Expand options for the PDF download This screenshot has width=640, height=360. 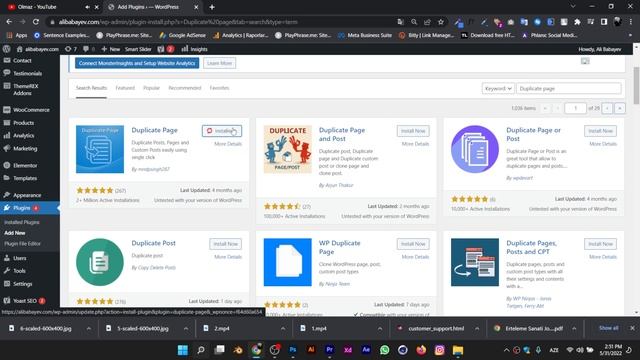pos(574,329)
